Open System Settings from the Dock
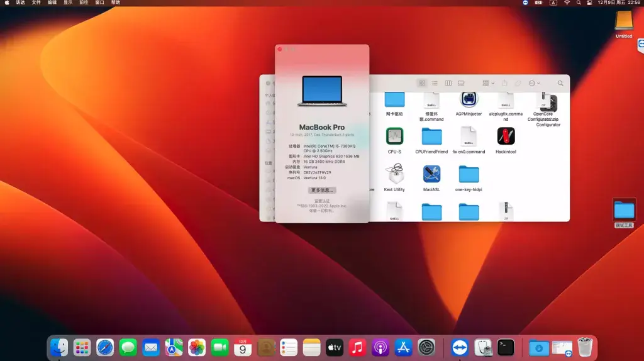644x361 pixels. pyautogui.click(x=426, y=347)
